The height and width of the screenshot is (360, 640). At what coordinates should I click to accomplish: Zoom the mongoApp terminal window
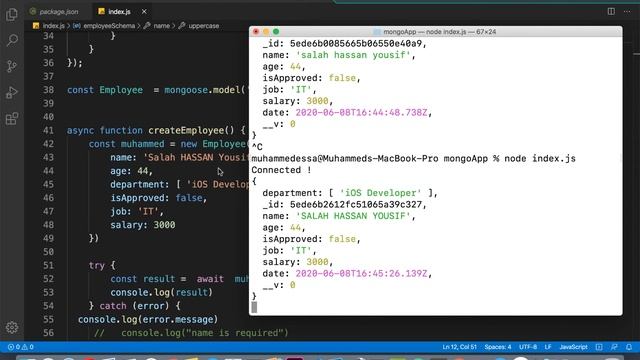[x=276, y=31]
